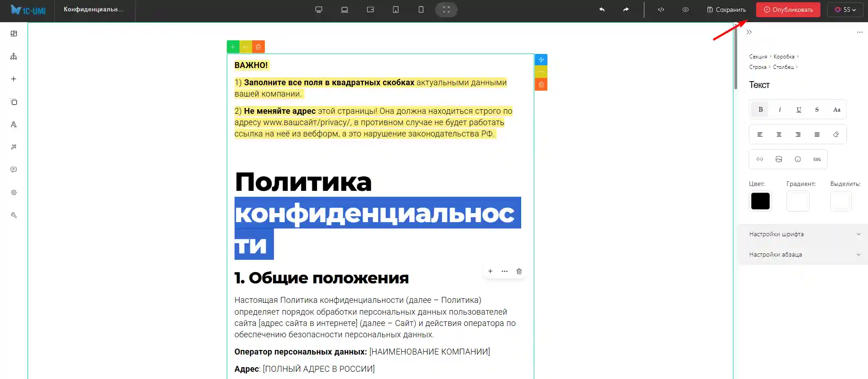The width and height of the screenshot is (868, 379).
Task: Justify text alignment
Action: (817, 134)
